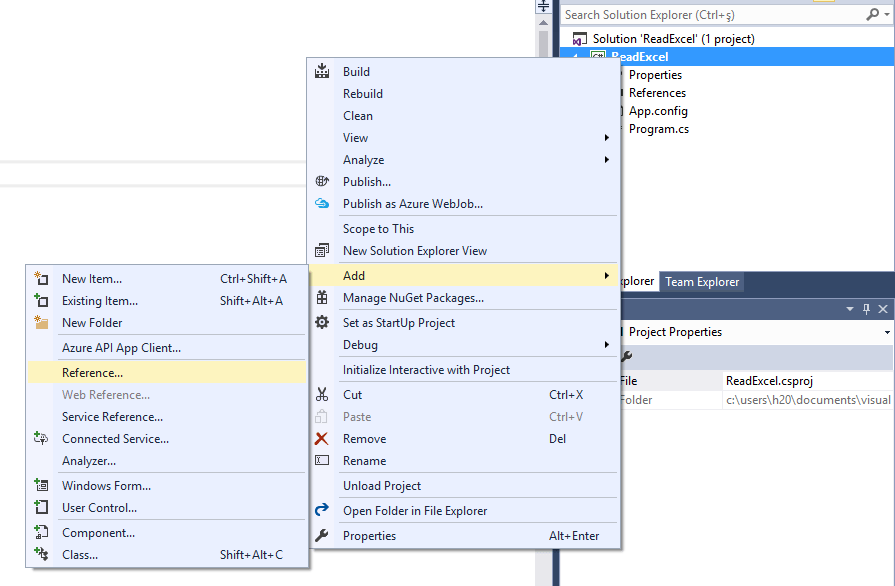Viewport: 895px width, 586px height.
Task: Open the search options dropdown arrow
Action: pos(887,15)
